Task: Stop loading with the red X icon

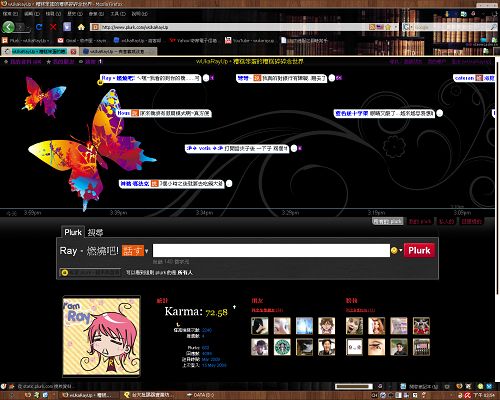Action: coord(53,27)
